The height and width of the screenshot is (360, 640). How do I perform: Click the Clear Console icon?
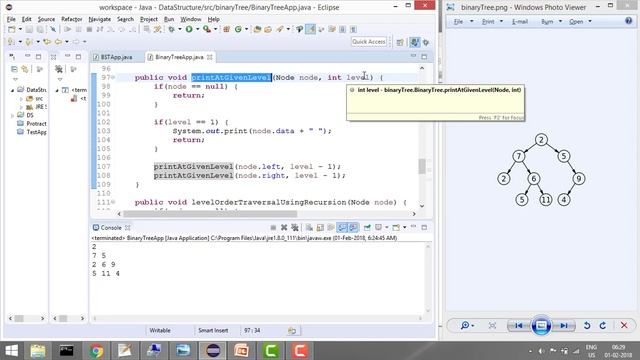click(309, 227)
